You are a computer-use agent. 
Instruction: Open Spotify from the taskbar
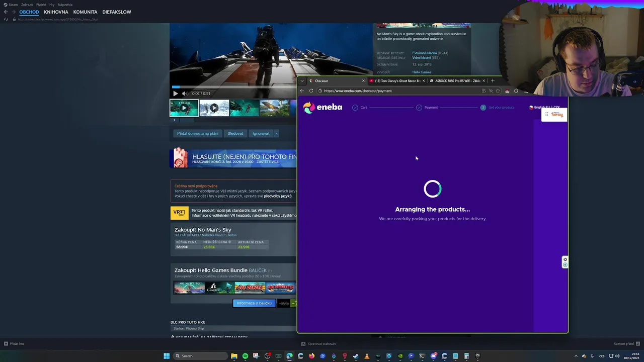pos(245,356)
